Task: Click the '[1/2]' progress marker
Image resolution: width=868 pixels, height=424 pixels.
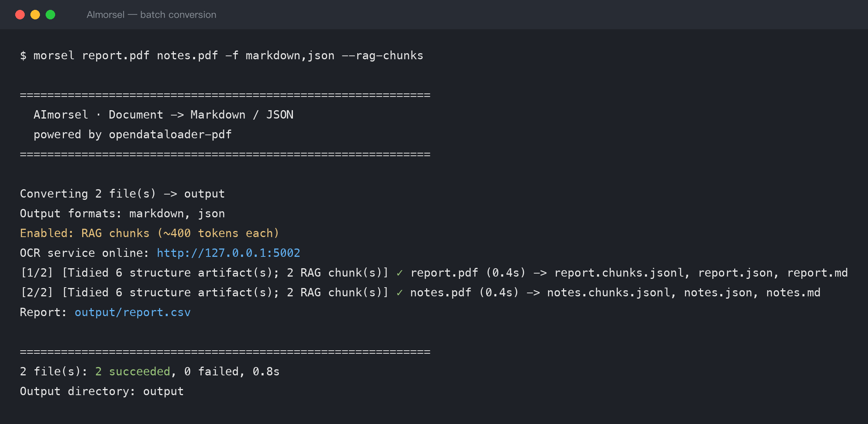Action: click(37, 273)
